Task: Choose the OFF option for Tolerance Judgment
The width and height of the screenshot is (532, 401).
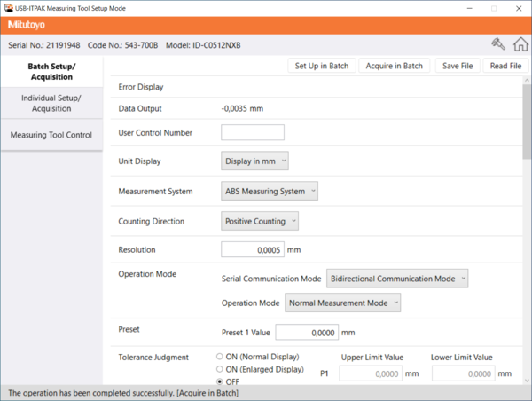Action: tap(220, 381)
